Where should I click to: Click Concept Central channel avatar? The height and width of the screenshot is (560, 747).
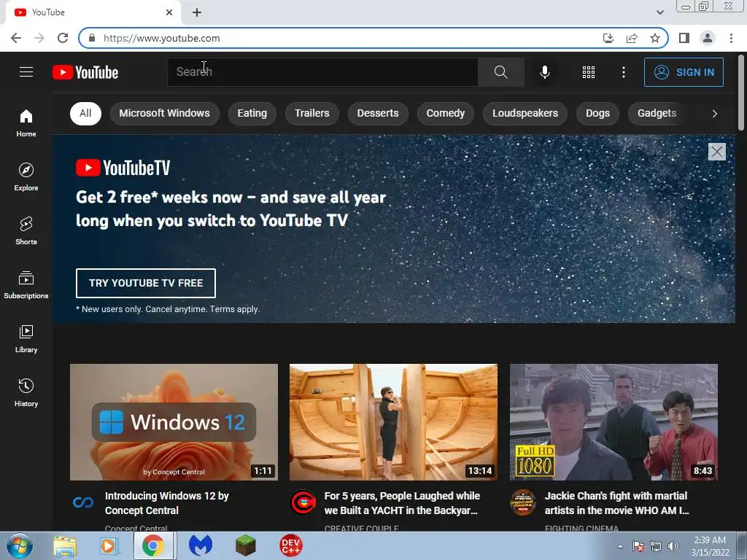[x=83, y=502]
